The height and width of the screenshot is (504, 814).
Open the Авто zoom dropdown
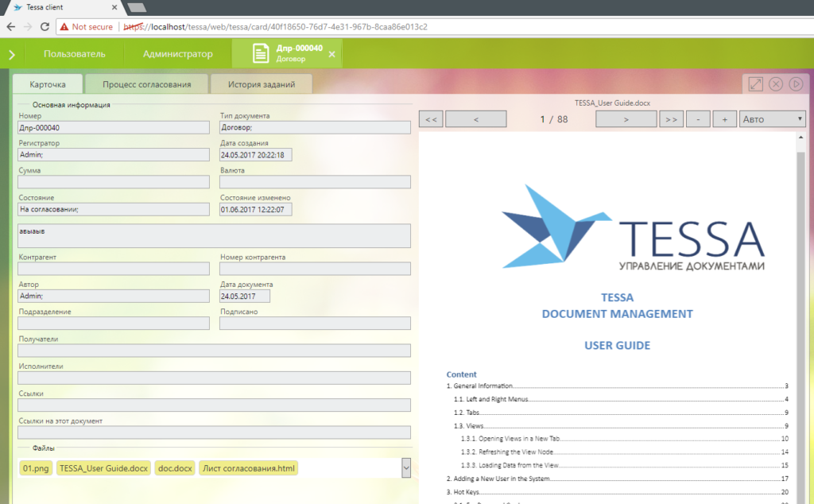coord(772,119)
